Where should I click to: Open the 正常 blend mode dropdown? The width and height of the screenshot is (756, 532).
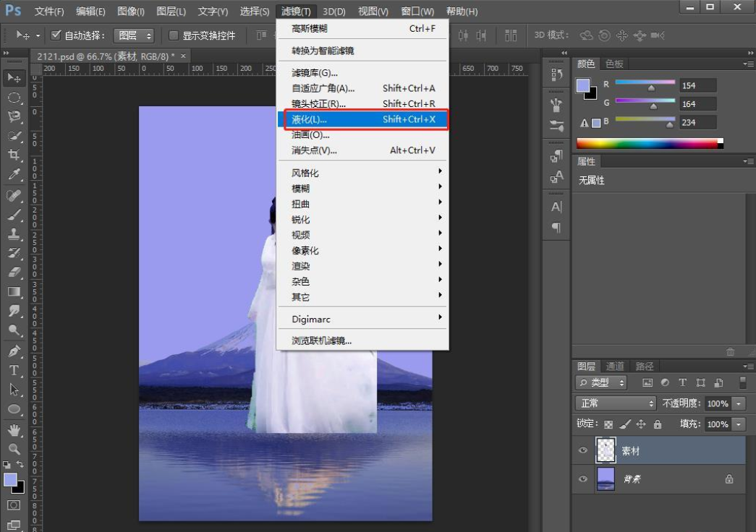(x=616, y=403)
